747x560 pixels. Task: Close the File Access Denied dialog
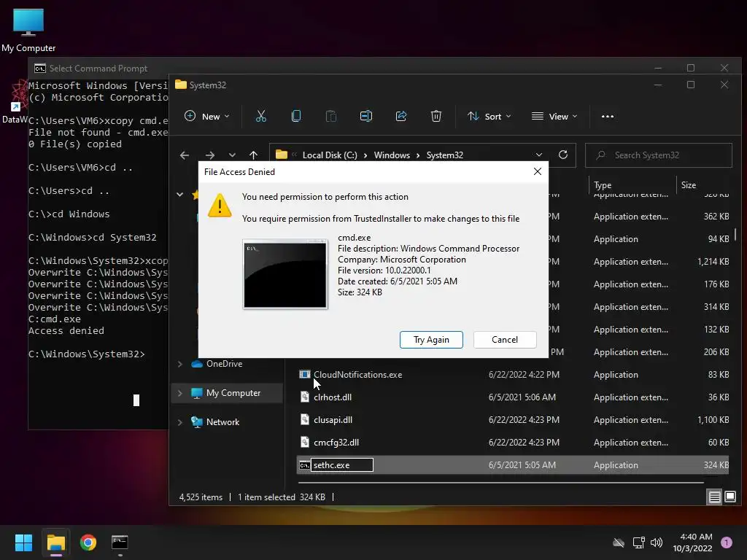(538, 171)
